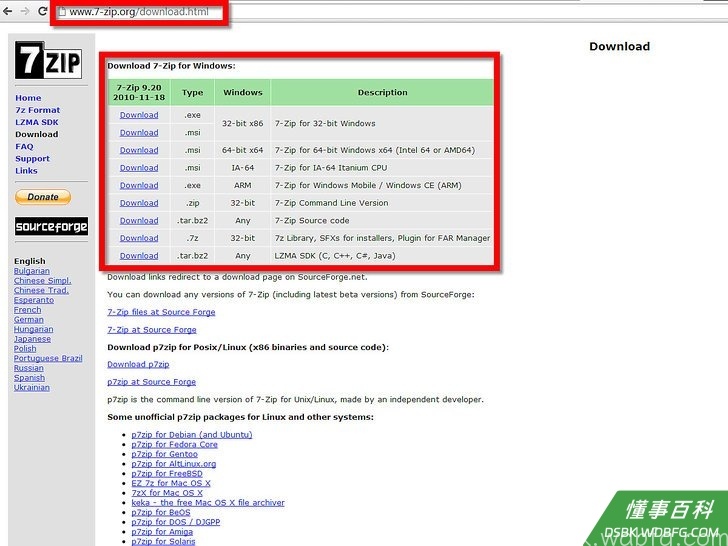Download the IA-64 Itanium .msi installer

coord(139,168)
